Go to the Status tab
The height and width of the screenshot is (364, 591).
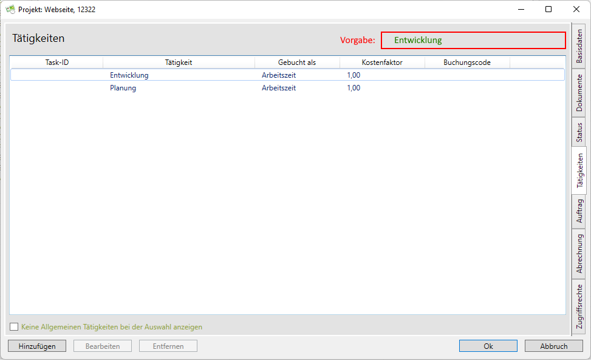pyautogui.click(x=579, y=132)
